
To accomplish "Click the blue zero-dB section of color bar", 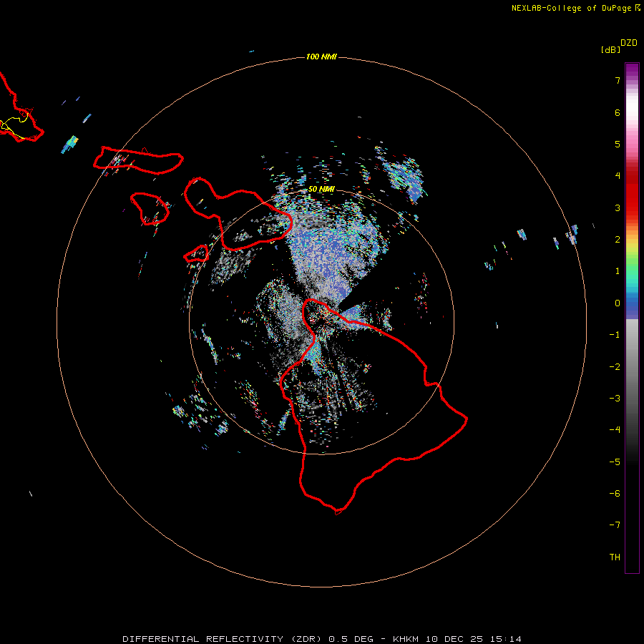I will point(632,306).
